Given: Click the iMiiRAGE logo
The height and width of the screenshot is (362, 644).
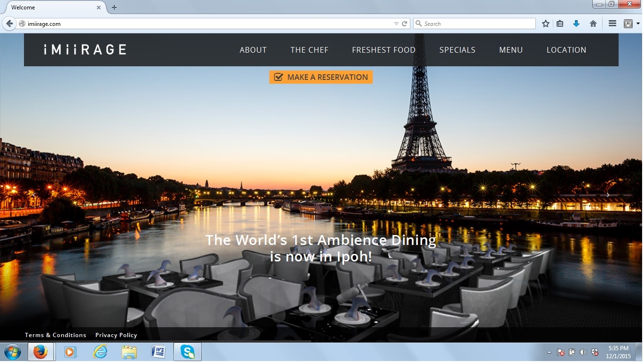Looking at the screenshot, I should click(x=85, y=49).
